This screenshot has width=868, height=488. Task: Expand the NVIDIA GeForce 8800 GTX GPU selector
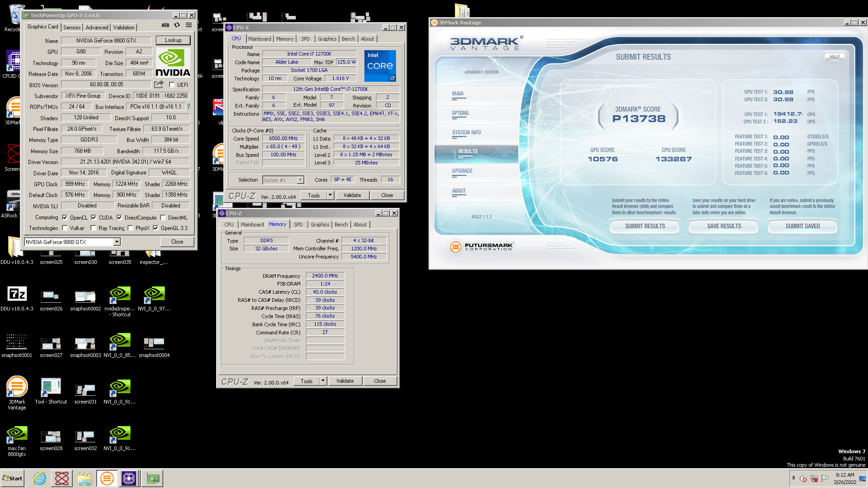[x=117, y=242]
